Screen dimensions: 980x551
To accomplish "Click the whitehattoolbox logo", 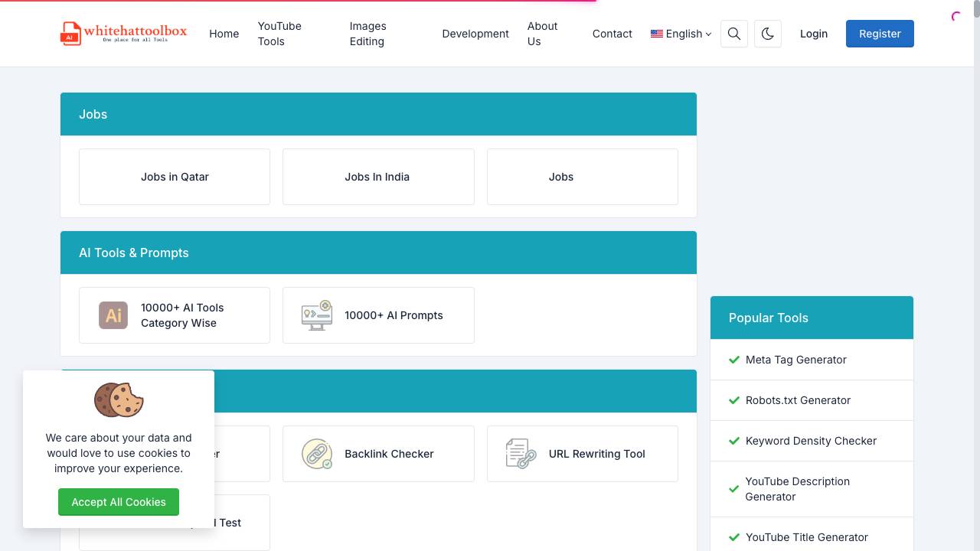I will (x=123, y=34).
